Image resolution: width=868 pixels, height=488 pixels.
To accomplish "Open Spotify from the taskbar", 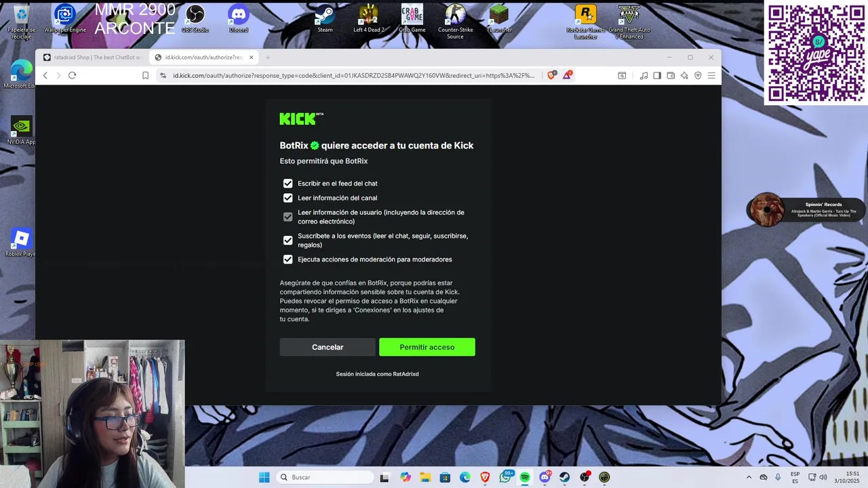I will (x=525, y=477).
